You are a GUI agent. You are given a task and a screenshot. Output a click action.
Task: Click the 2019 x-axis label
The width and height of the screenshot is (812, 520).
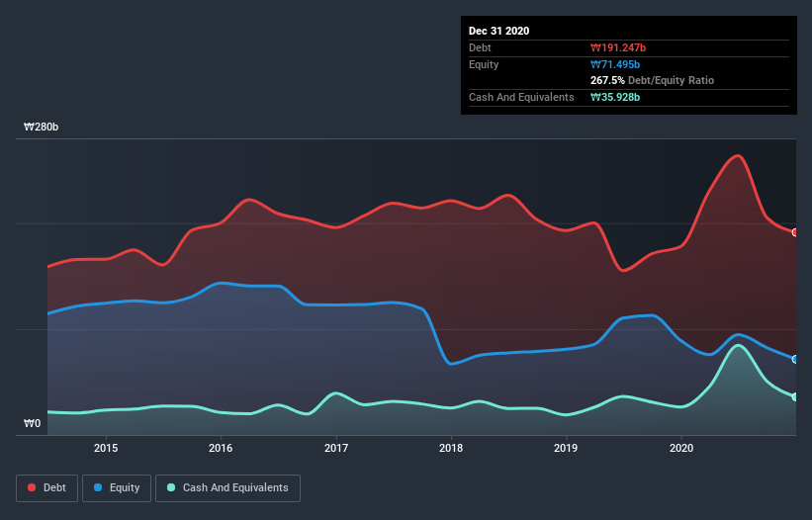(x=566, y=448)
